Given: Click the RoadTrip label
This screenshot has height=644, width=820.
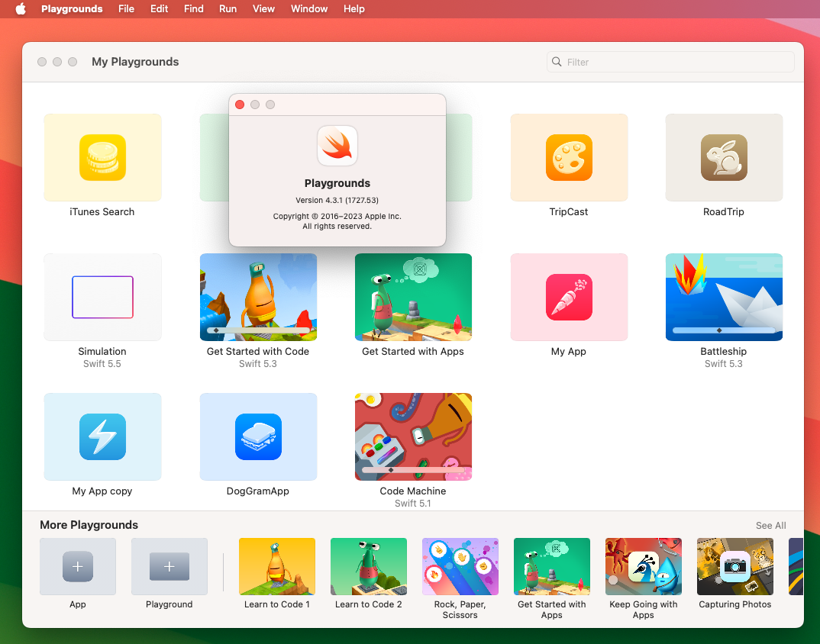Looking at the screenshot, I should pos(723,211).
